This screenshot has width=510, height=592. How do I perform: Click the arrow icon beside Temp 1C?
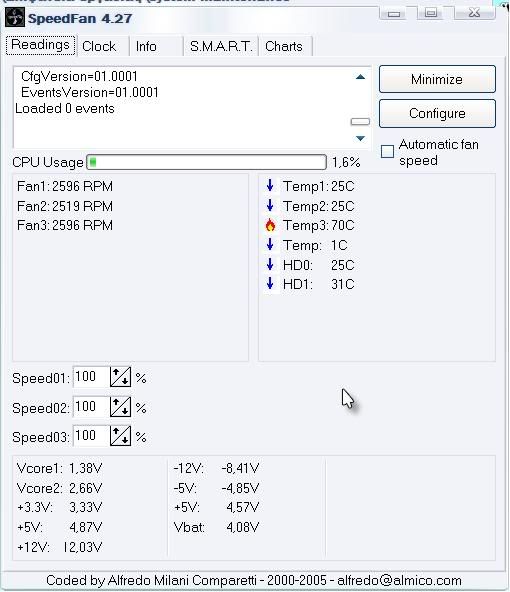tap(270, 244)
